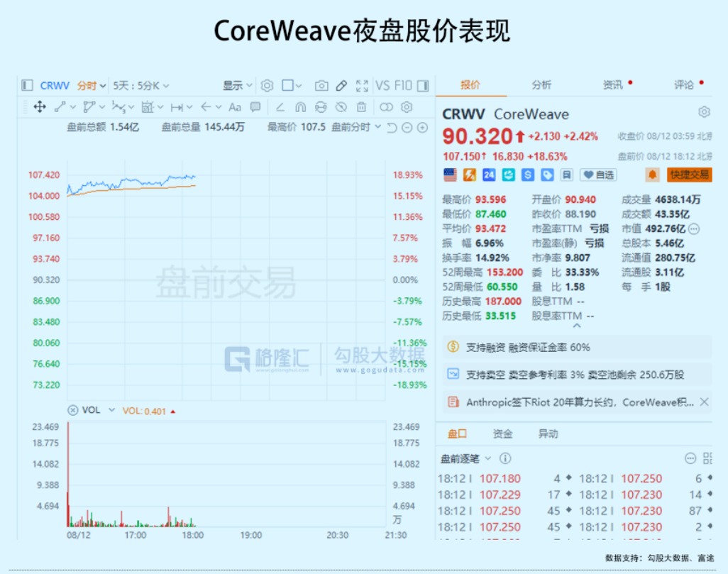The height and width of the screenshot is (574, 728).
Task: Click the blue dollar sign icon
Action: 528,175
